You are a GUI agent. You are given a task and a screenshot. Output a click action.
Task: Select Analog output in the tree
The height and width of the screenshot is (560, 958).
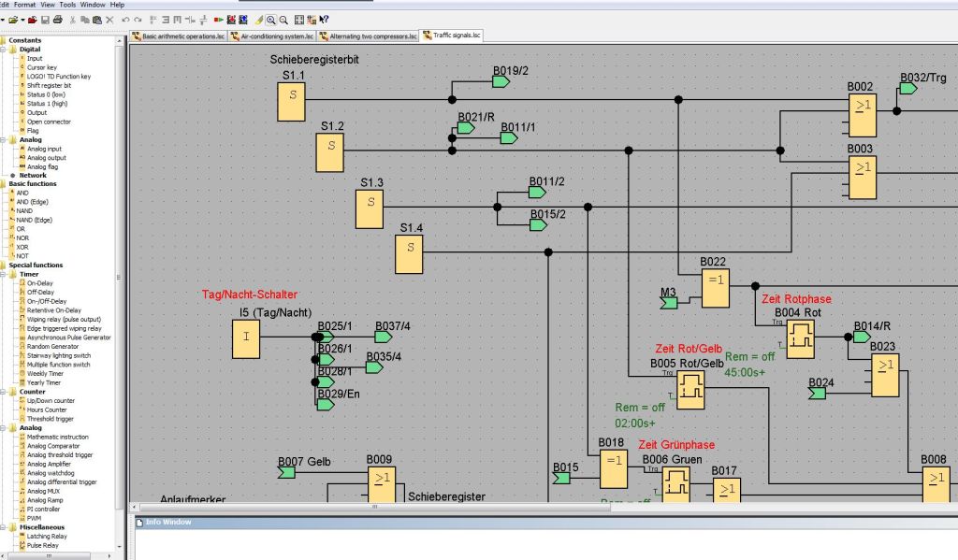click(x=47, y=158)
